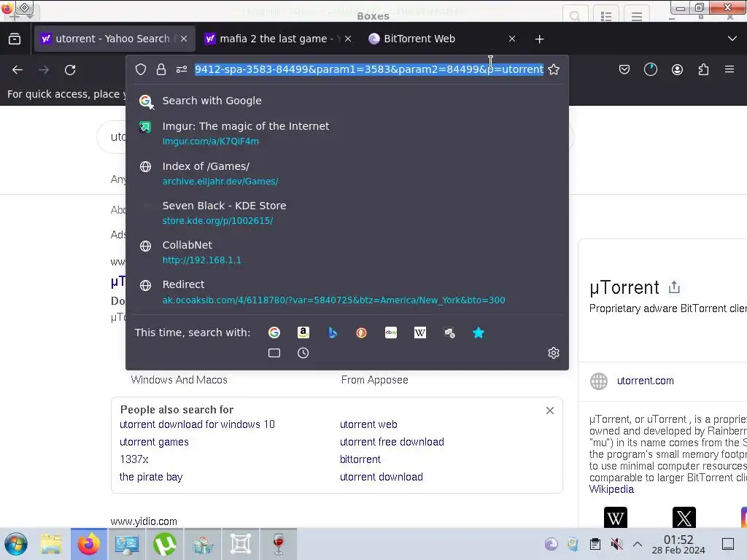
Task: Open uTorrent from the taskbar
Action: [x=164, y=544]
